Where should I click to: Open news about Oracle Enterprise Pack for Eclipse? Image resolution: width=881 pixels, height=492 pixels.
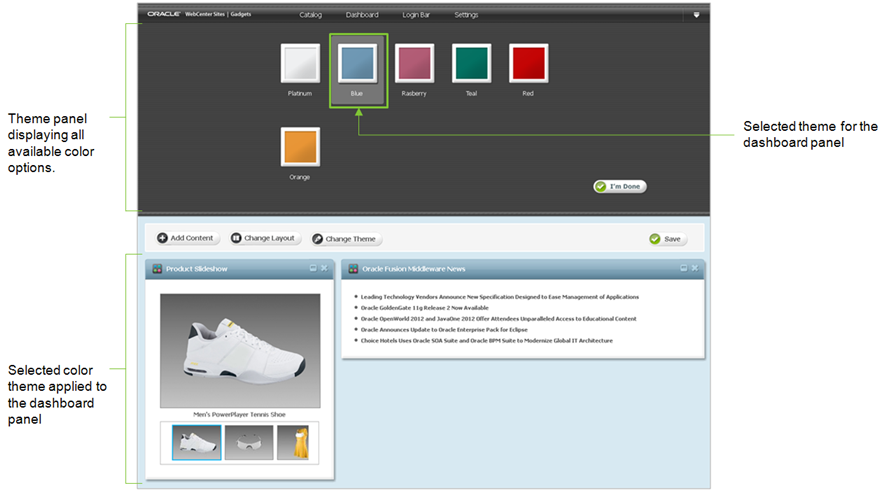click(444, 330)
